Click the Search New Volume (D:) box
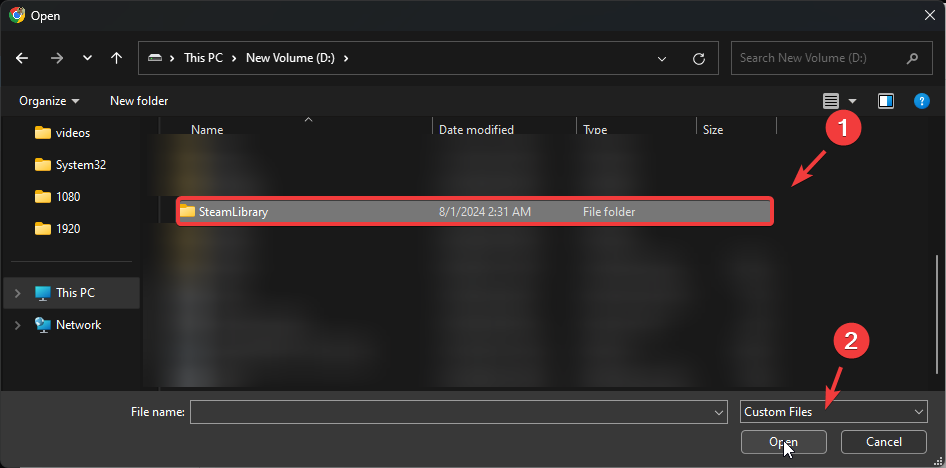Screen dimensions: 946x468 click(x=833, y=58)
